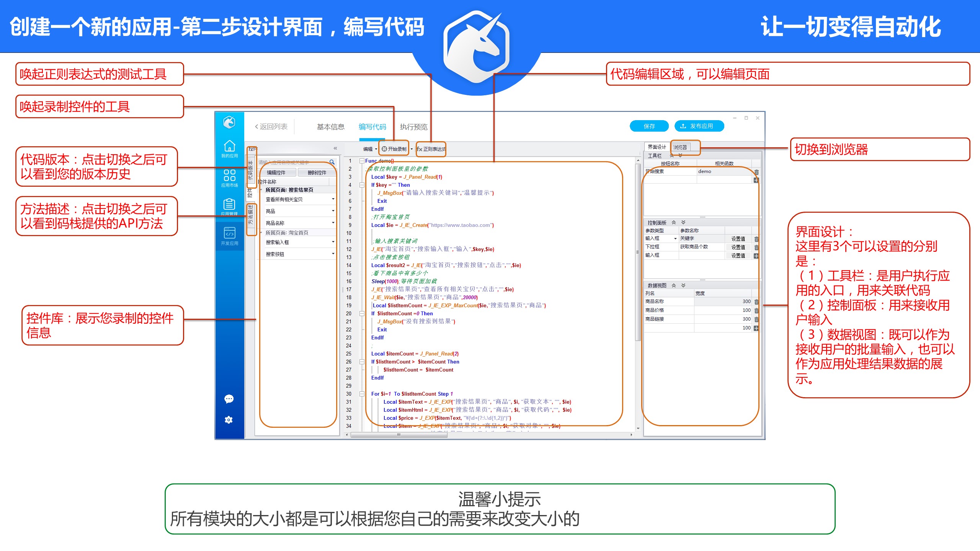The image size is (980, 551).
Task: Open the settings gear in sidebar
Action: tap(229, 420)
